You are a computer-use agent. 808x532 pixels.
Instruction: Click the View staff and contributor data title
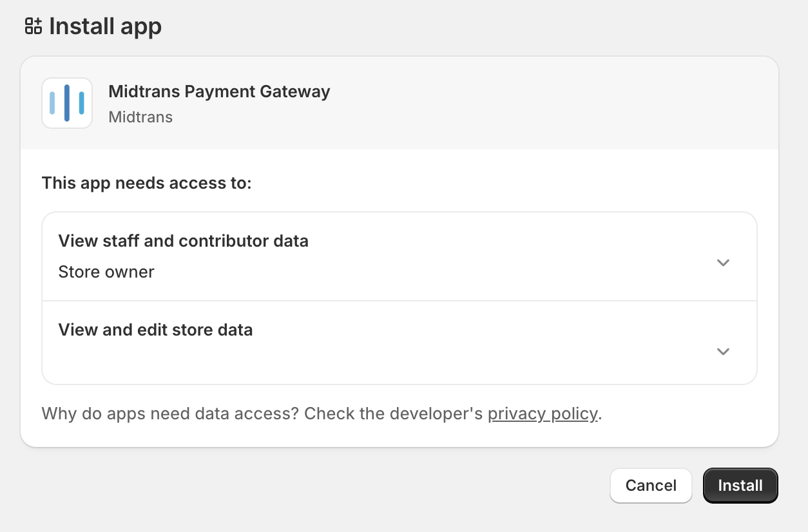[x=184, y=241]
